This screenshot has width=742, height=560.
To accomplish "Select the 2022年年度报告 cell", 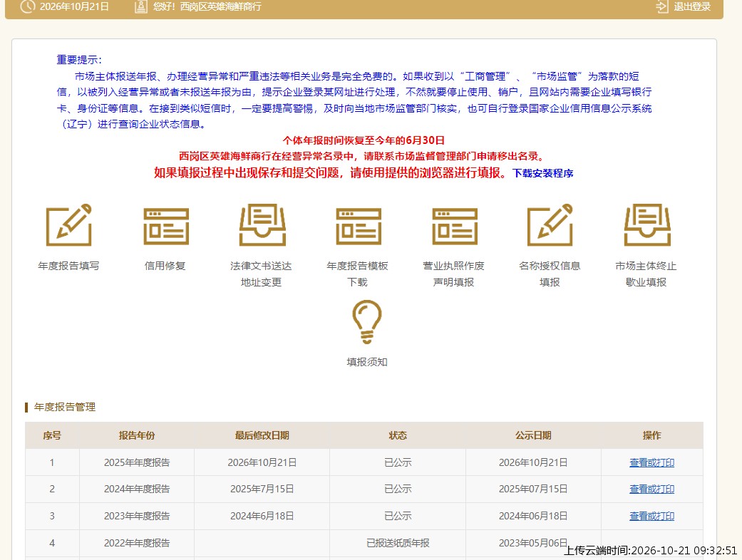I will (137, 543).
